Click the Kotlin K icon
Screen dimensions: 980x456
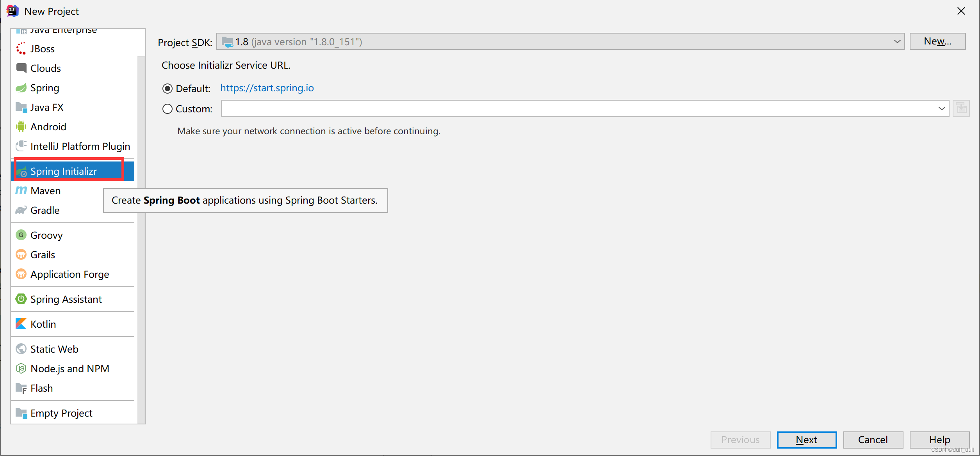[x=21, y=324]
